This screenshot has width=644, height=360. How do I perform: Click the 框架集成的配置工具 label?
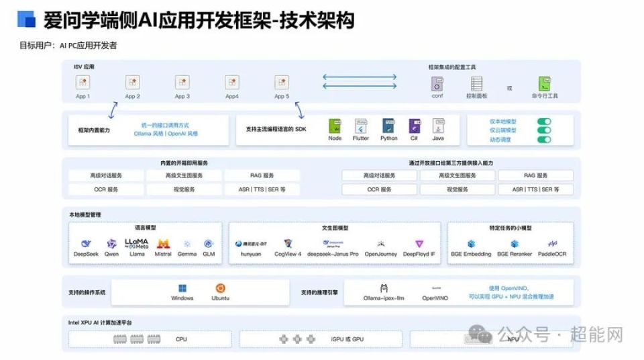click(x=452, y=67)
